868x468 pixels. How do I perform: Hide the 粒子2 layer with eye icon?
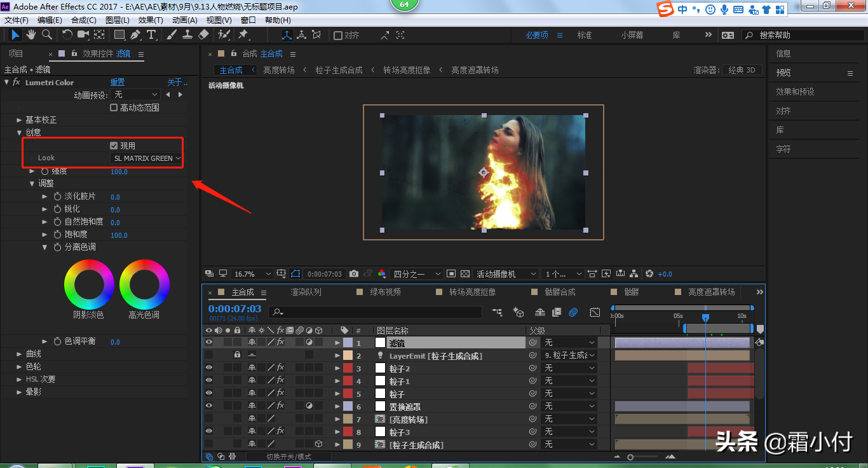208,368
